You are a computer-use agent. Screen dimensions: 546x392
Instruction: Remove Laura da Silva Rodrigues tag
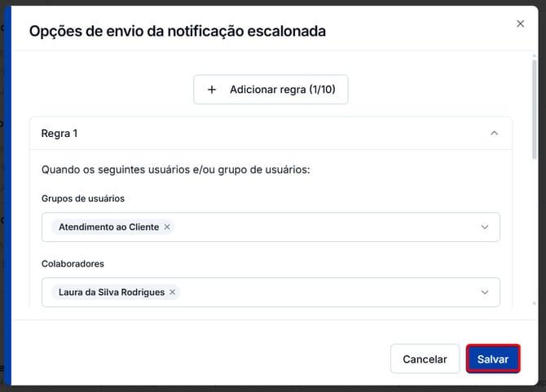(x=173, y=292)
